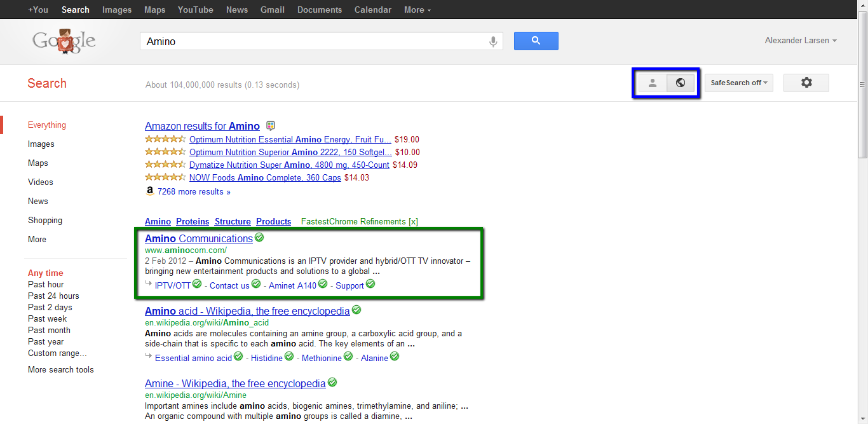This screenshot has height=424, width=868.
Task: Click green check badge after Histidine
Action: pos(289,357)
